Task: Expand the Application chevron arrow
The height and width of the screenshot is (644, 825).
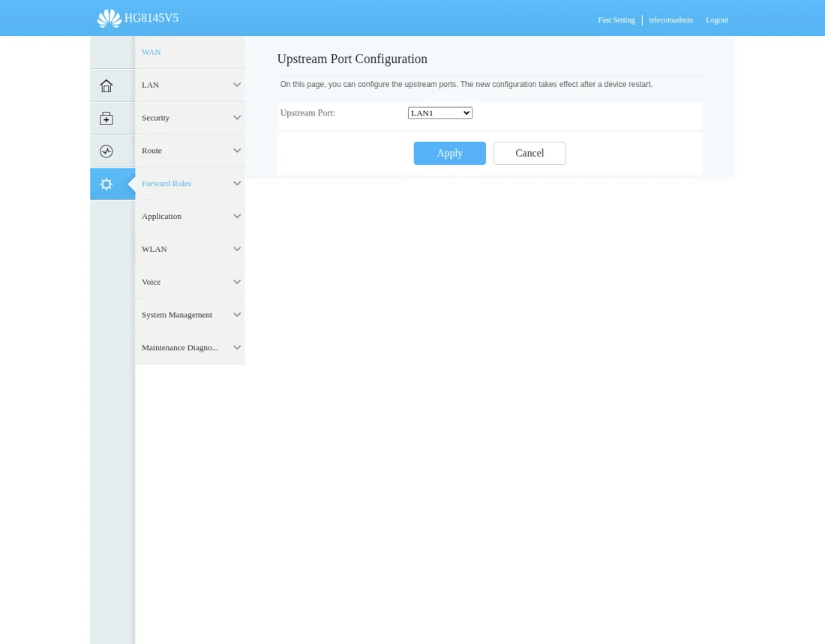Action: tap(237, 216)
